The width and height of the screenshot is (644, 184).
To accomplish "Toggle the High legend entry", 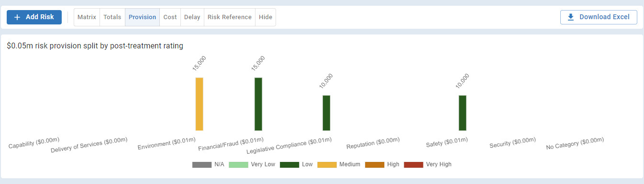I will (382, 164).
